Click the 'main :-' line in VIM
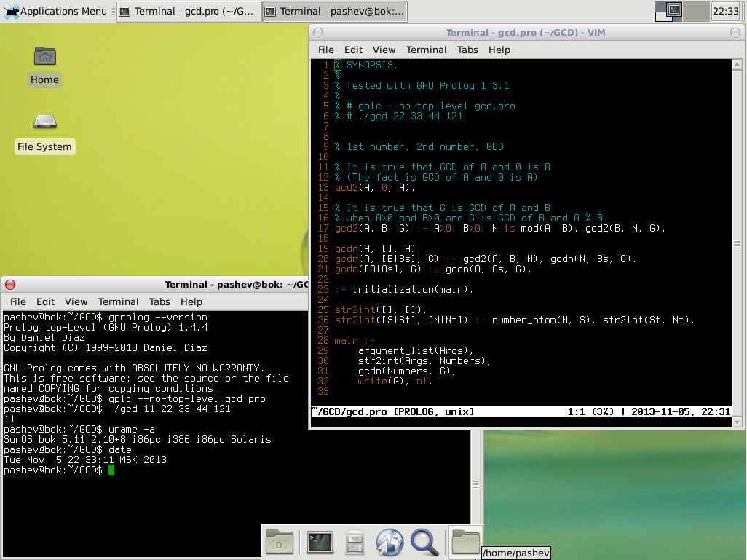The width and height of the screenshot is (747, 560). (355, 340)
